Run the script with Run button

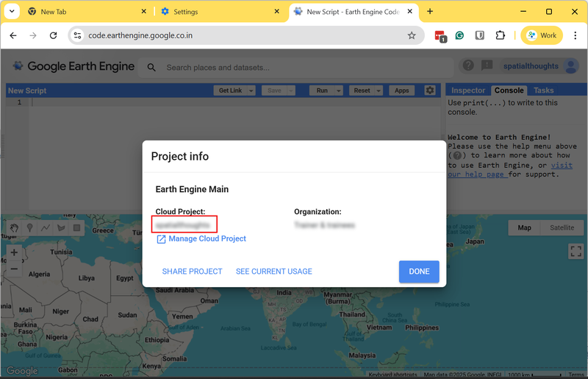[322, 91]
